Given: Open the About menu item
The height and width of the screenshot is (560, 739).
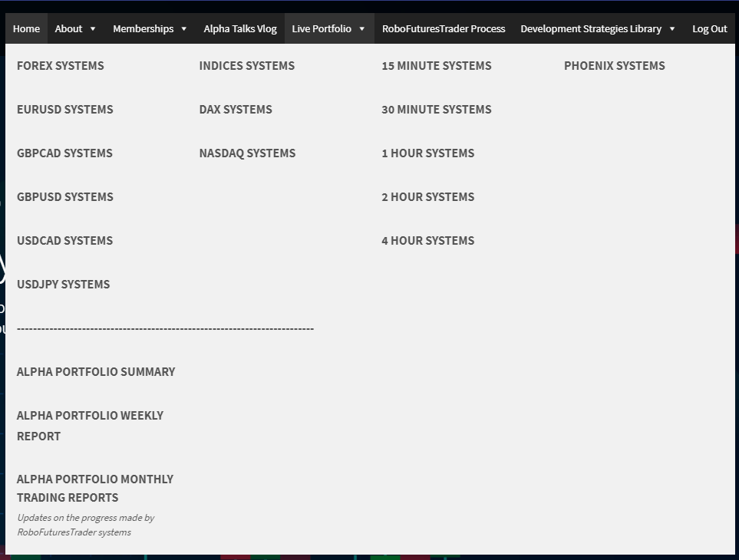Looking at the screenshot, I should click(68, 28).
